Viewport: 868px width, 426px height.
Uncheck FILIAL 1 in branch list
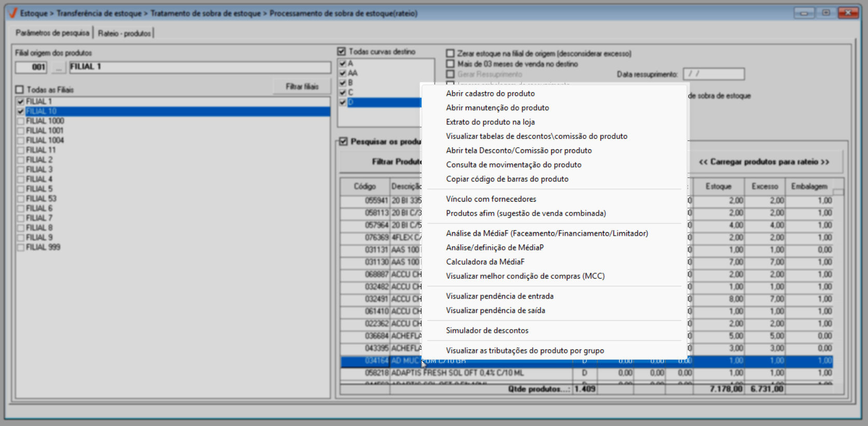click(21, 102)
